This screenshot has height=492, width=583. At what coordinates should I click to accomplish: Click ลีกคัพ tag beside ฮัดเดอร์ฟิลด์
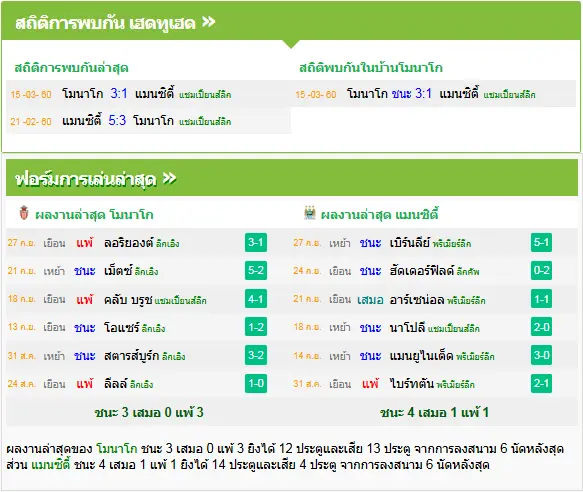(x=468, y=272)
